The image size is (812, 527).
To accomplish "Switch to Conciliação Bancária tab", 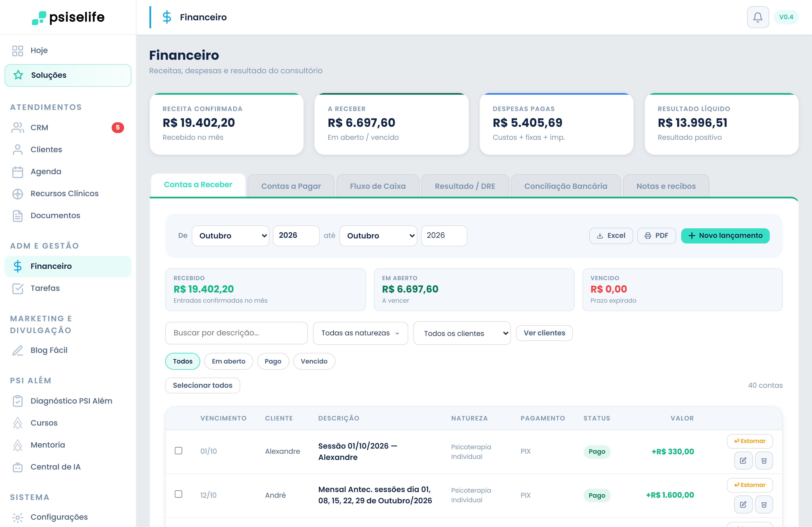I will [566, 186].
